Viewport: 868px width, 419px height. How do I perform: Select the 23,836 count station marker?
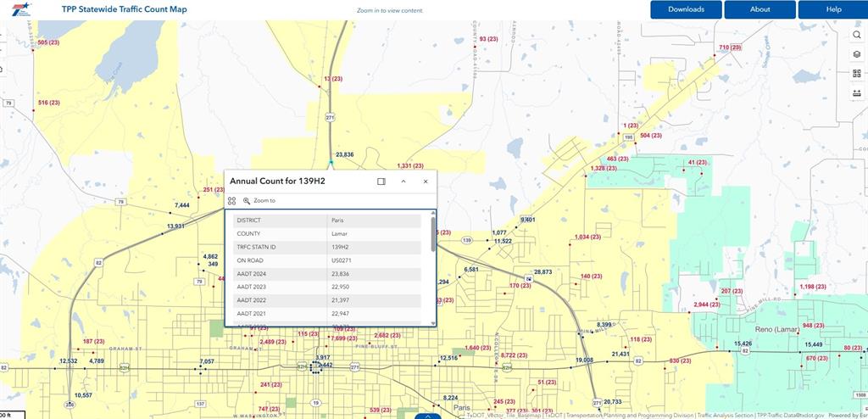pos(331,162)
